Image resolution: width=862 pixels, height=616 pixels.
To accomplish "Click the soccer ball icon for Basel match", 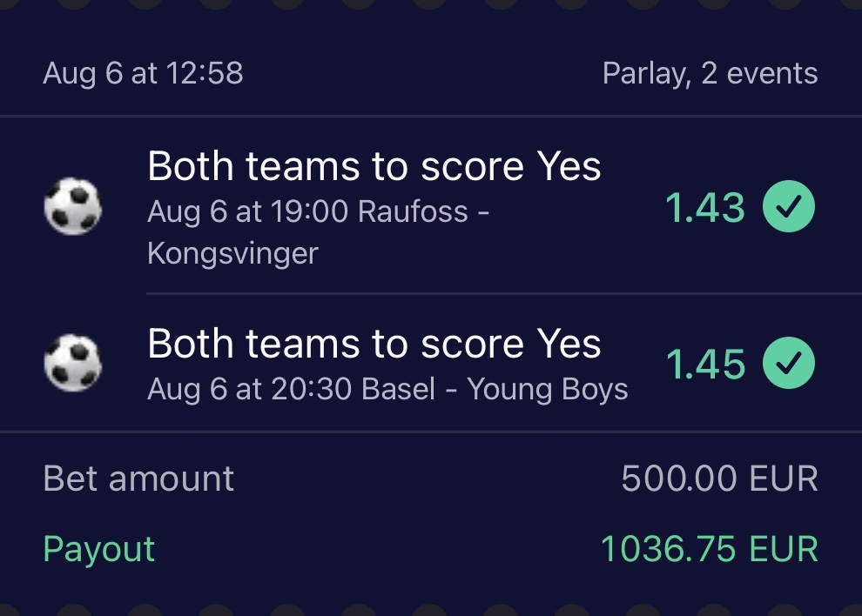I will click(x=73, y=363).
